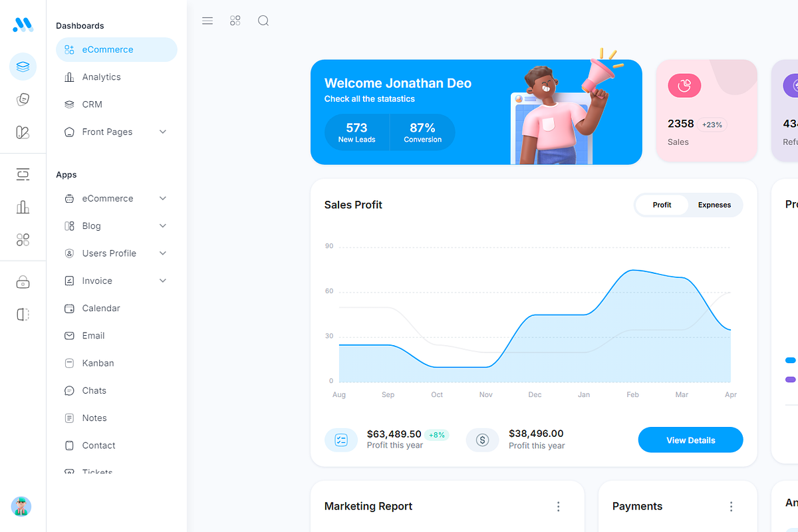Click the dollar coin icon beside $38,496.00
798x532 pixels.
(483, 440)
